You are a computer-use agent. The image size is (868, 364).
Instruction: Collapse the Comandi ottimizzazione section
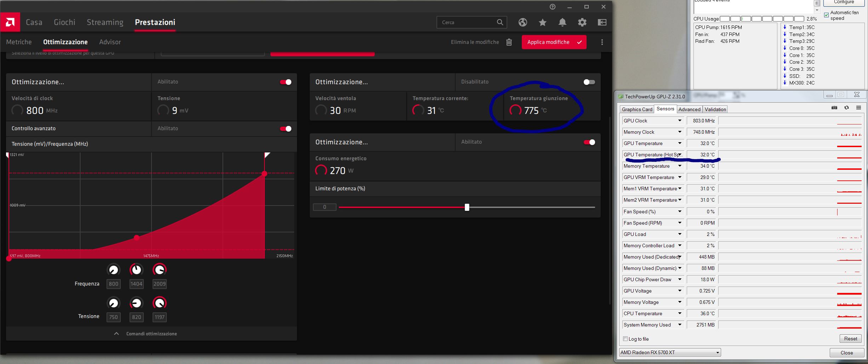tap(152, 334)
